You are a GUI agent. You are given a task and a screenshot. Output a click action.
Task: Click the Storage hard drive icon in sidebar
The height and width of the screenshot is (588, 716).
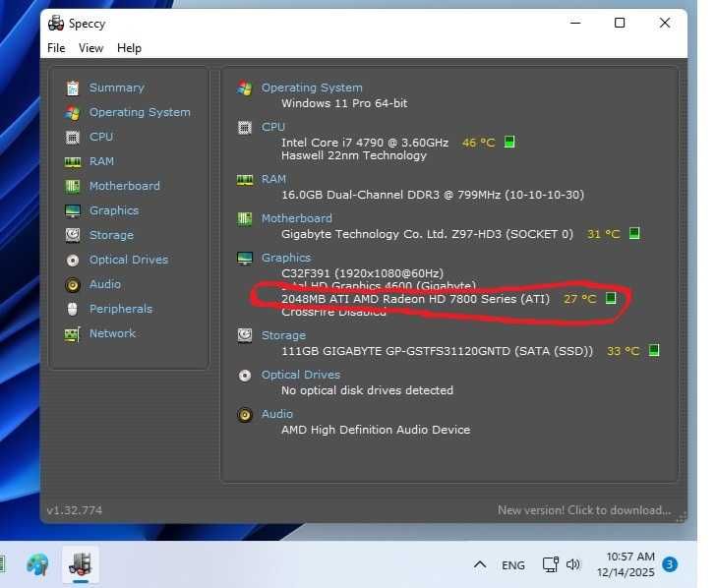73,235
